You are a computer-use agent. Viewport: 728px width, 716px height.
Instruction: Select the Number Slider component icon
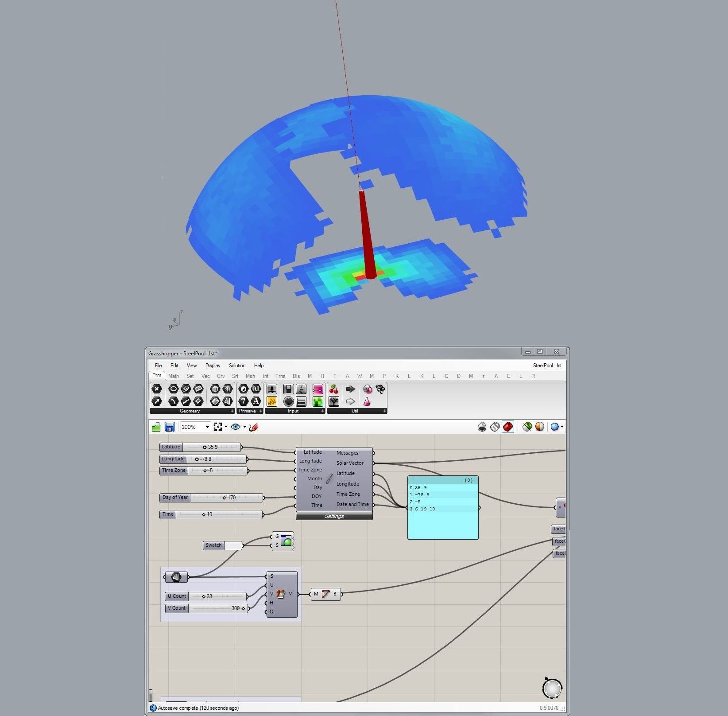(272, 389)
